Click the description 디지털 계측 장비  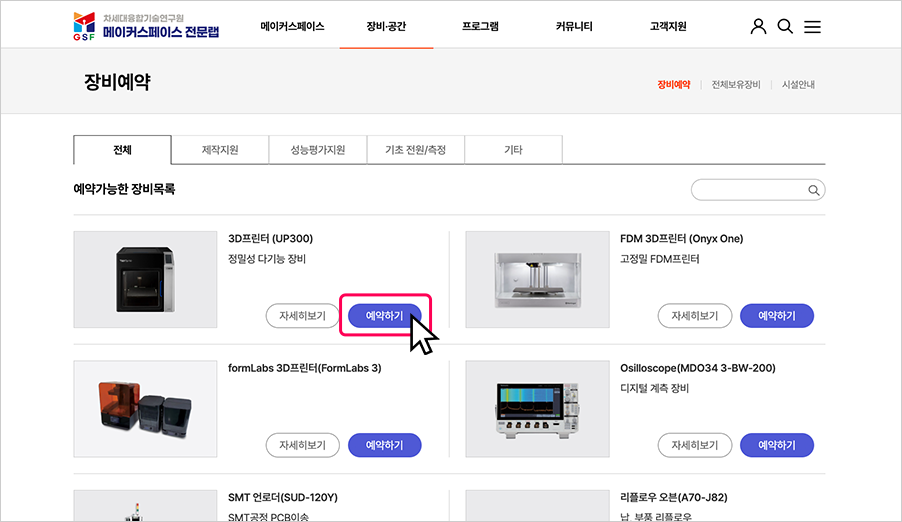click(x=654, y=388)
